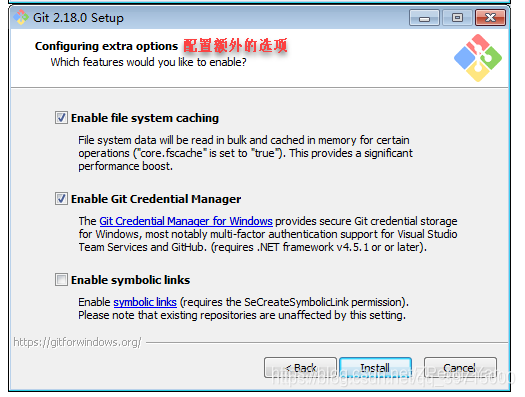Start installation with Install button
This screenshot has height=397, width=525.
click(x=375, y=368)
